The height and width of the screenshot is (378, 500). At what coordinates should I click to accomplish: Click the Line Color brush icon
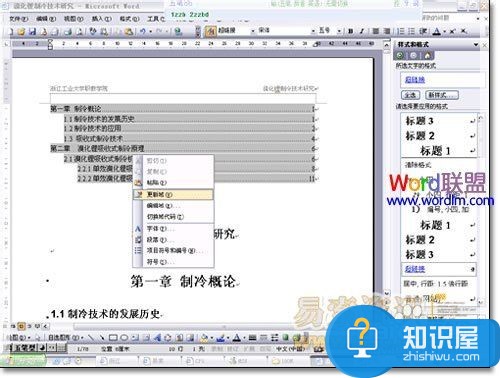point(220,338)
